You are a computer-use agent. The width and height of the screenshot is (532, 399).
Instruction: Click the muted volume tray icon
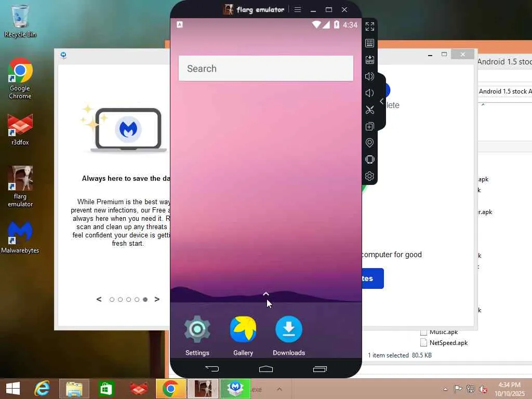click(x=483, y=389)
